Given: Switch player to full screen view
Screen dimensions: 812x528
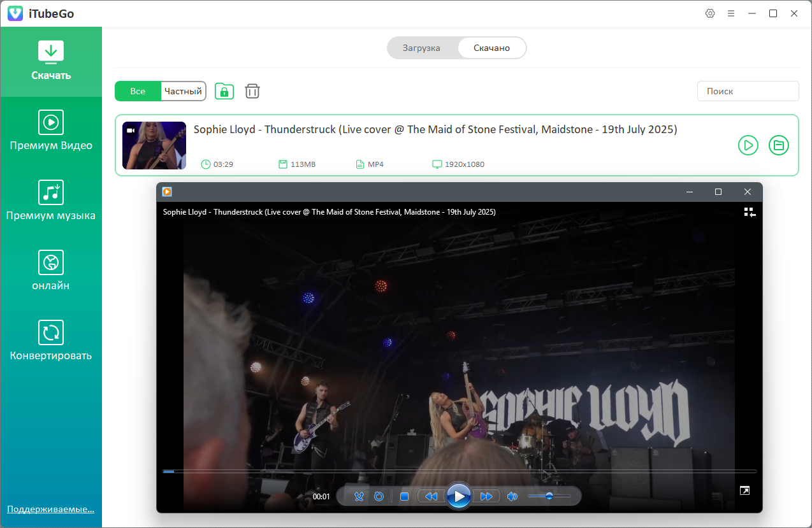Looking at the screenshot, I should (744, 490).
